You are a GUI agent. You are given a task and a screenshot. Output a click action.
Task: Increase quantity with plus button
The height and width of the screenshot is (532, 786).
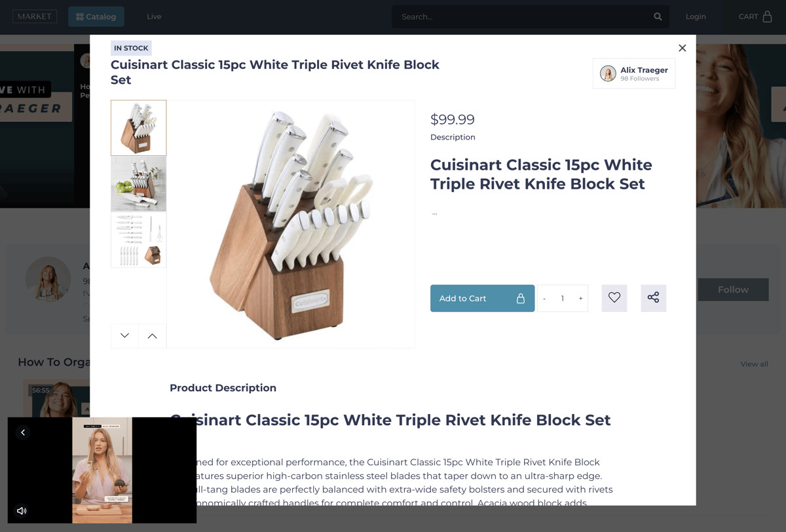[x=580, y=298]
